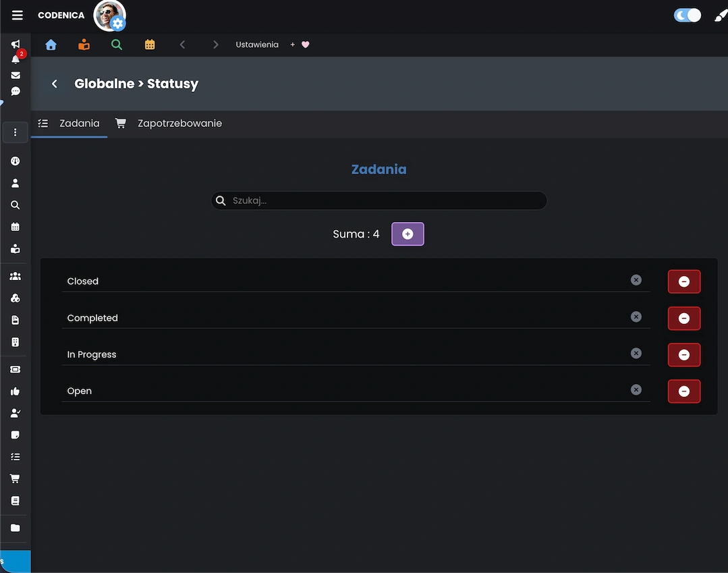Remove the Closed status with red button
Viewport: 728px width, 573px height.
(x=683, y=281)
